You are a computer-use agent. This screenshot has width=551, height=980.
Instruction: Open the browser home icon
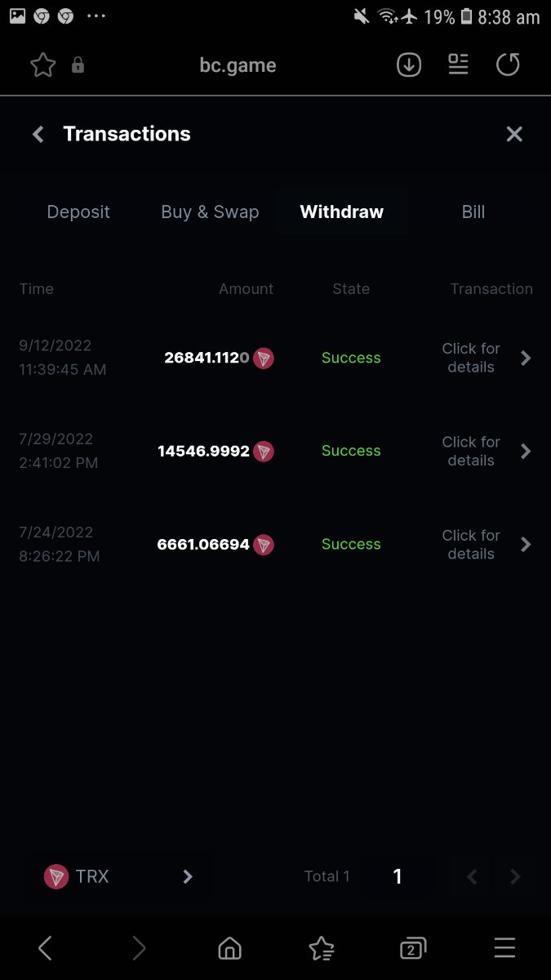pyautogui.click(x=230, y=948)
